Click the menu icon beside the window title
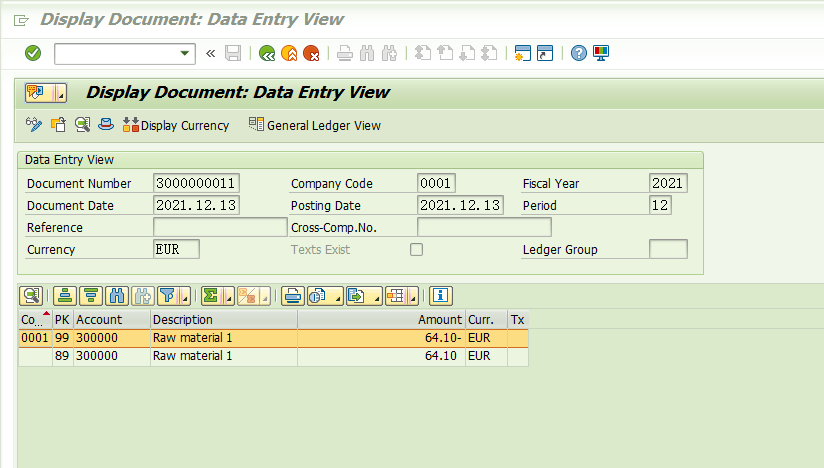824x468 pixels. (x=21, y=20)
